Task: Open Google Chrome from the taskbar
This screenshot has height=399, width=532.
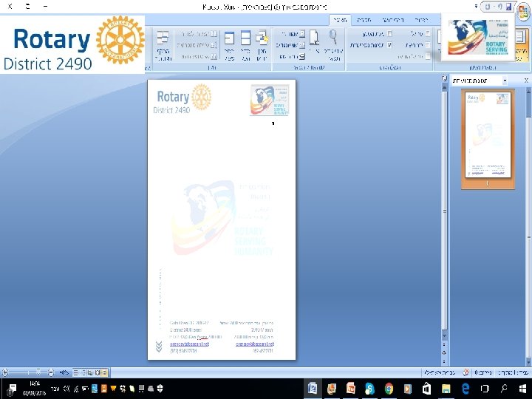Action: click(x=389, y=389)
